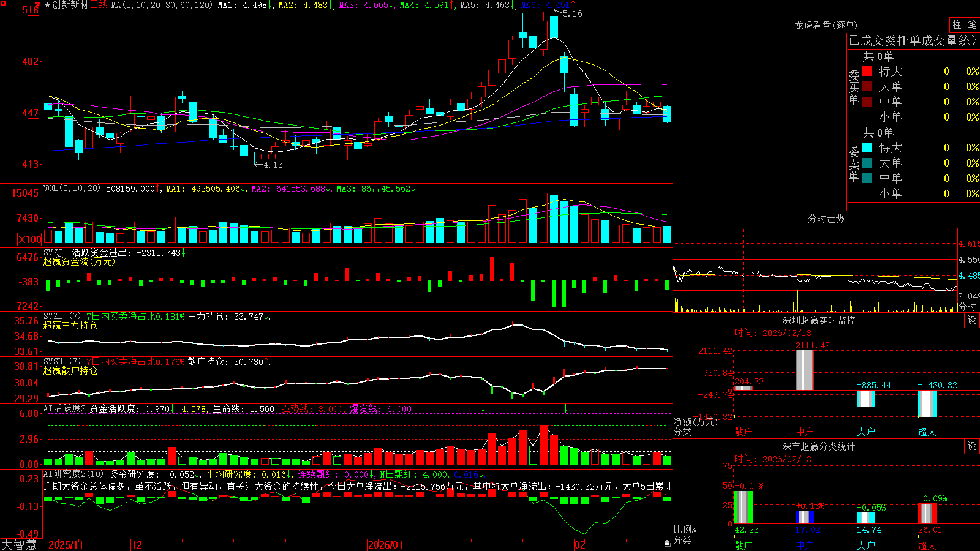980x551 pixels.
Task: Click the green 42.23 散户 ratio bar
Action: pyautogui.click(x=744, y=508)
